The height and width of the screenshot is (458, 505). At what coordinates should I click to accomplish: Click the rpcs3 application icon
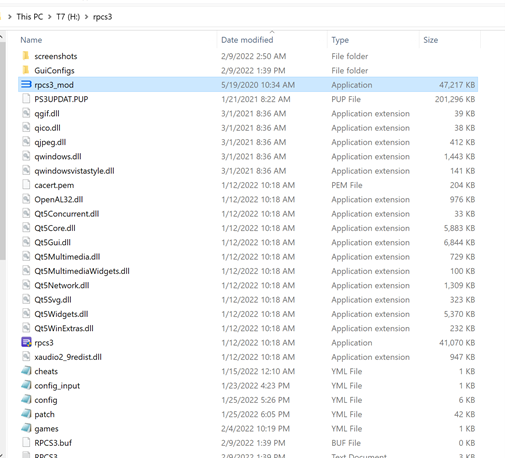(26, 342)
